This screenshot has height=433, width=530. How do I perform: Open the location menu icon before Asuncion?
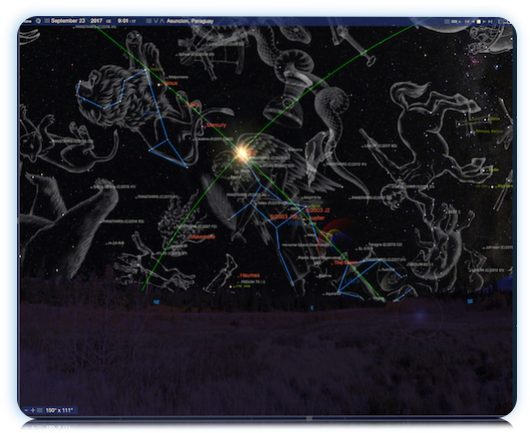pos(148,21)
